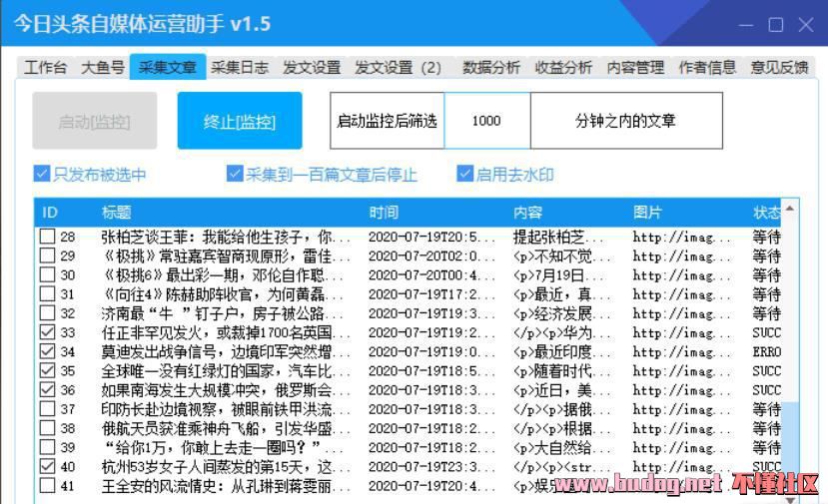The width and height of the screenshot is (828, 504).
Task: Check the box for row ID 30
Action: click(48, 274)
